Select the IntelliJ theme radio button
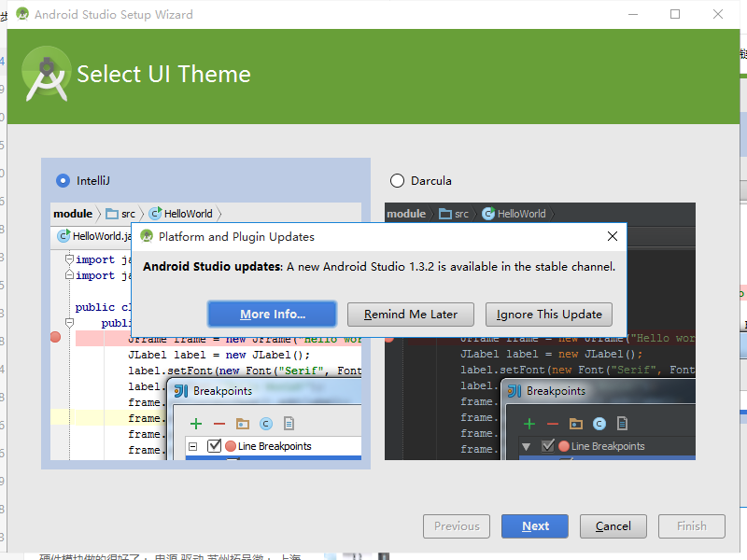This screenshot has width=747, height=560. [x=63, y=181]
